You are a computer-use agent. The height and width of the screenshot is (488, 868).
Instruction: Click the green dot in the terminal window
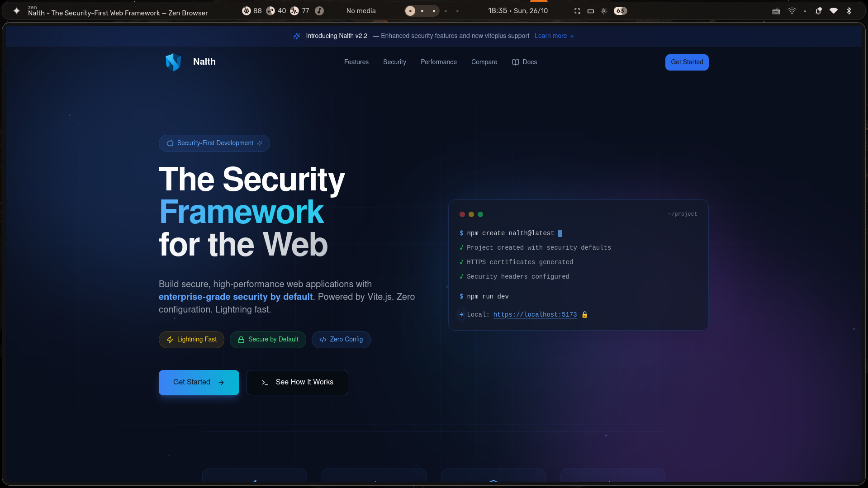point(480,214)
